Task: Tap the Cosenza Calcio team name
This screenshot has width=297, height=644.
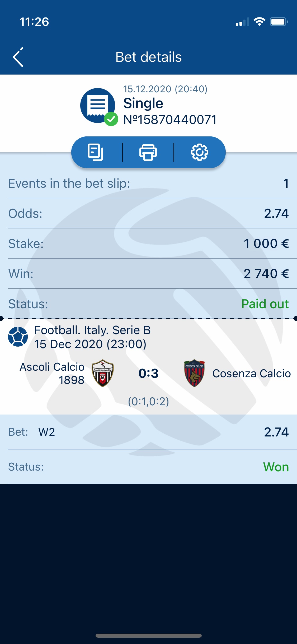Action: (252, 373)
